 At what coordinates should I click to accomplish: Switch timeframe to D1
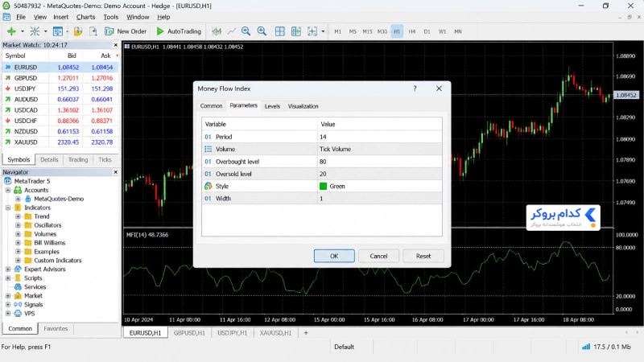427,31
